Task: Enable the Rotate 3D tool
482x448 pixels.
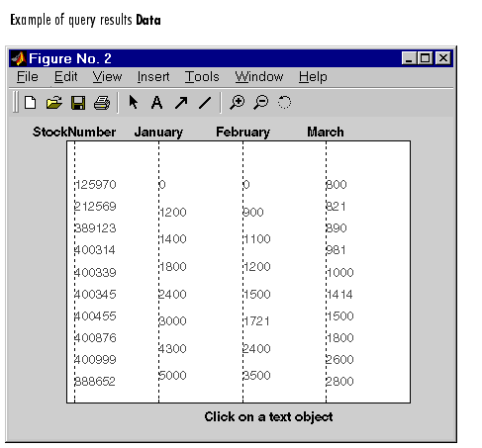Action: [284, 102]
